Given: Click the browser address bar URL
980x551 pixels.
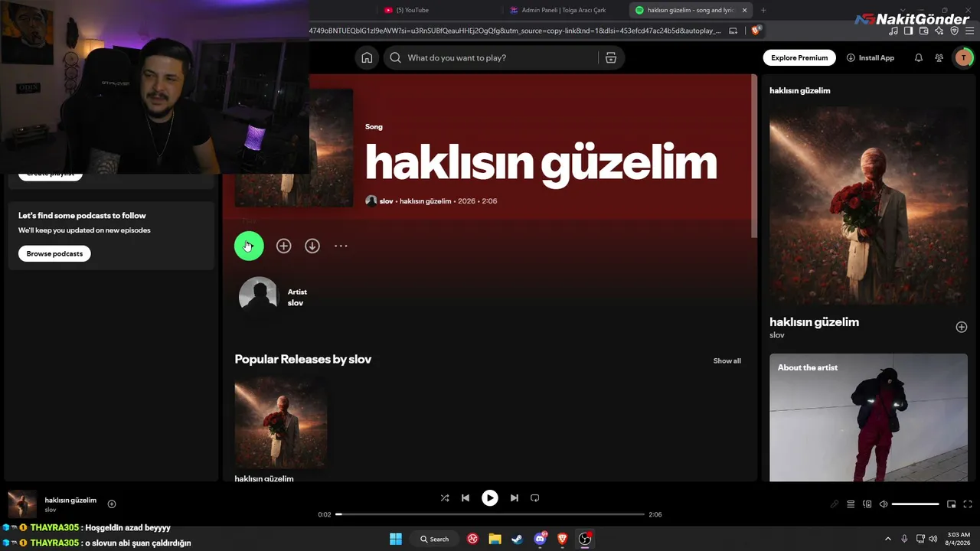Looking at the screenshot, I should click(x=515, y=31).
